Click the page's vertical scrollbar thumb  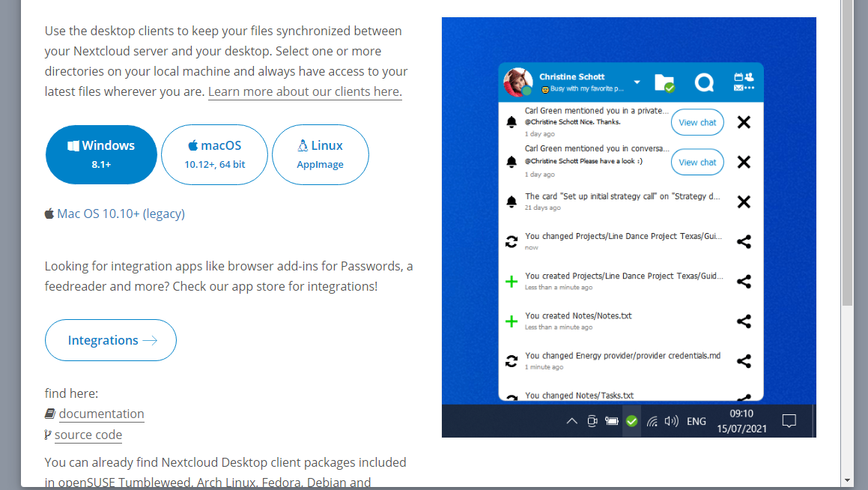click(848, 152)
